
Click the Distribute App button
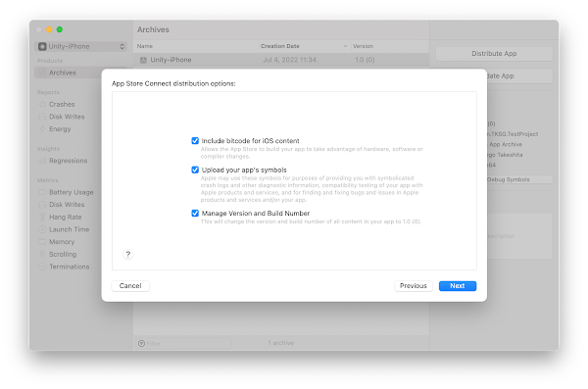point(494,54)
